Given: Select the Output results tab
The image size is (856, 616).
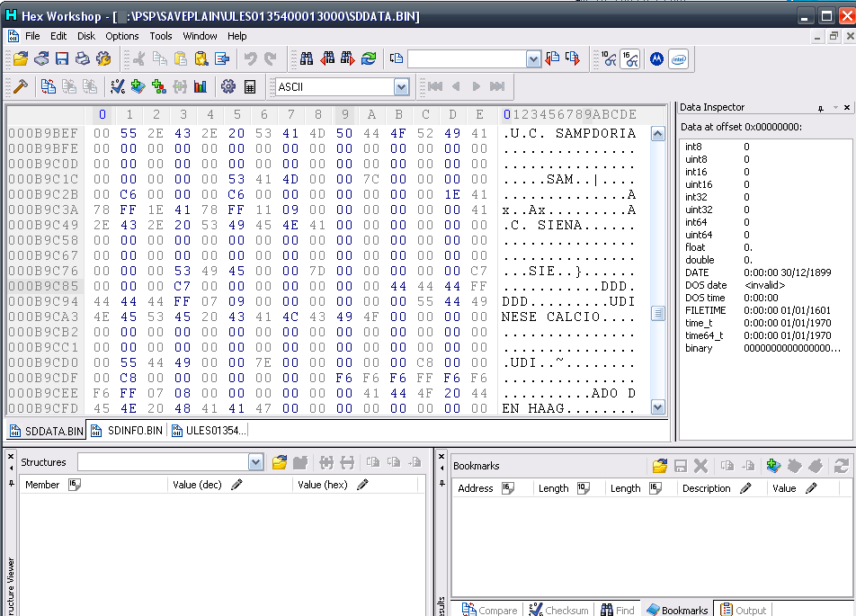Looking at the screenshot, I should 744,610.
